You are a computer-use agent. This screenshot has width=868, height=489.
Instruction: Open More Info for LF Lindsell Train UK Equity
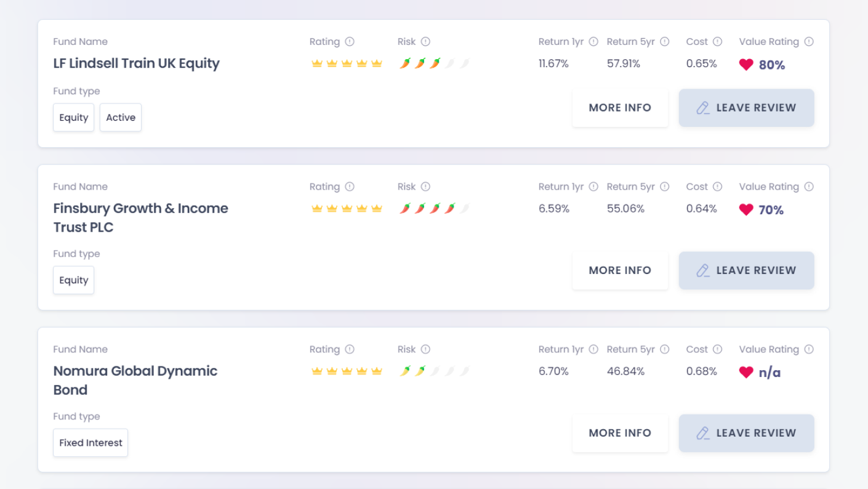tap(620, 108)
